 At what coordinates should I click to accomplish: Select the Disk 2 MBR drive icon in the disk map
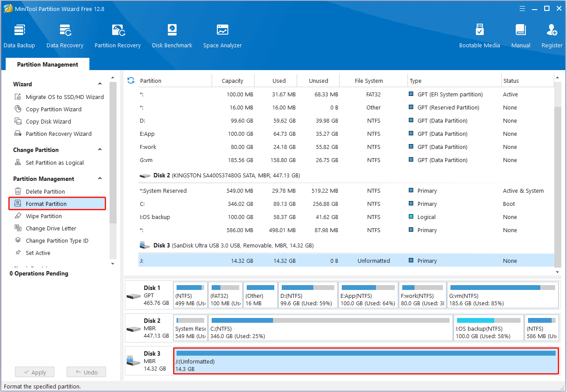tap(134, 328)
